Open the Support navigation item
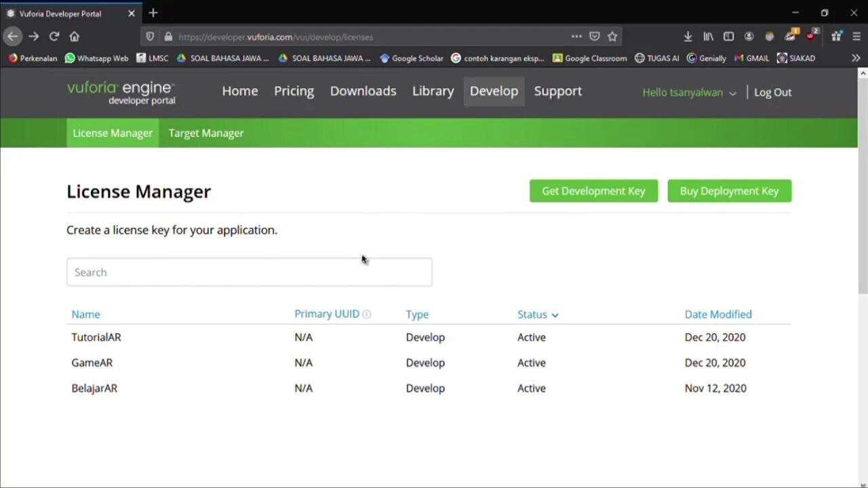The image size is (868, 488). [557, 91]
